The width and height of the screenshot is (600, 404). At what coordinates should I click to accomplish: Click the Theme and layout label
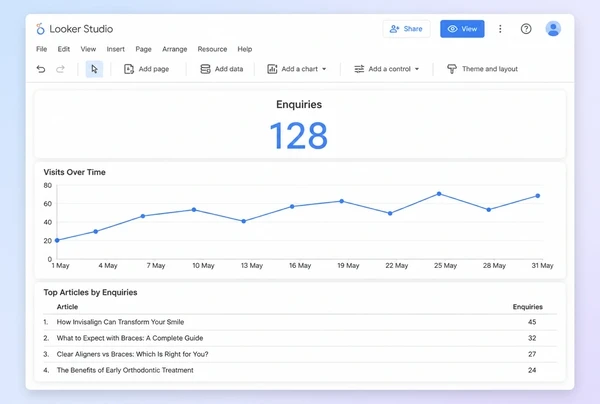click(490, 69)
